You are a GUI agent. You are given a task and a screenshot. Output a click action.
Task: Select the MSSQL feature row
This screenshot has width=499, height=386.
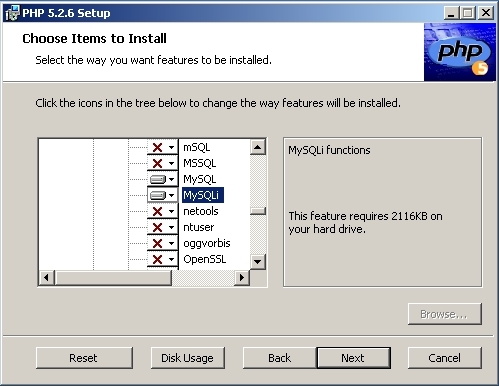click(200, 163)
